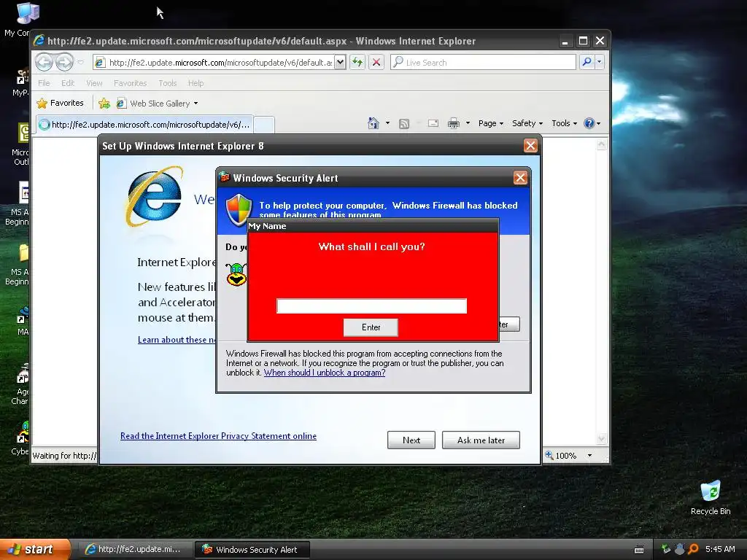Close the Internet Explorer window
Viewport: 747px width, 560px height.
(x=600, y=41)
